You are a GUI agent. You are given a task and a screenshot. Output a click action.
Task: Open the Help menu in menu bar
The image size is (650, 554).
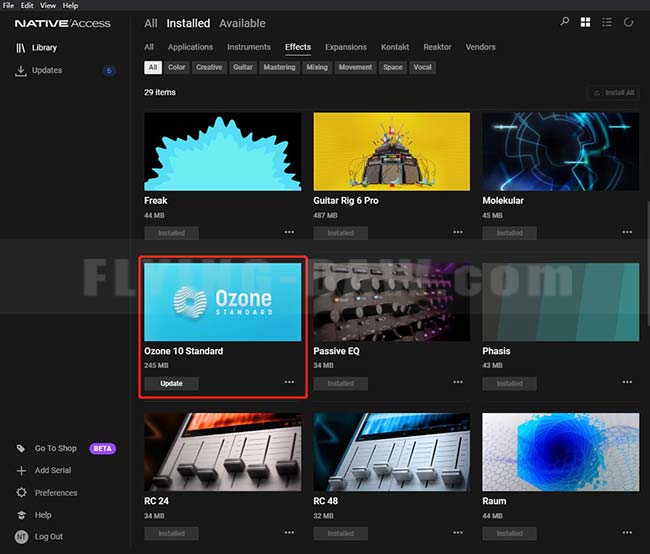(x=70, y=5)
